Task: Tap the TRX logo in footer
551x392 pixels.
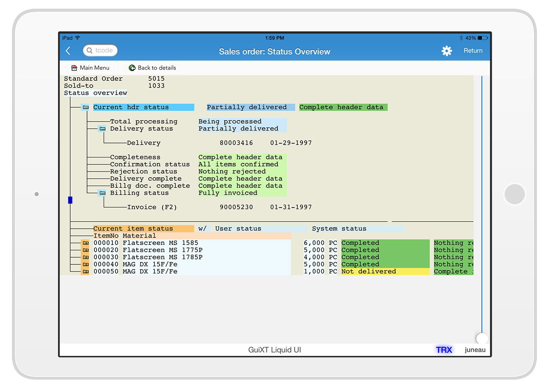Action: 444,350
